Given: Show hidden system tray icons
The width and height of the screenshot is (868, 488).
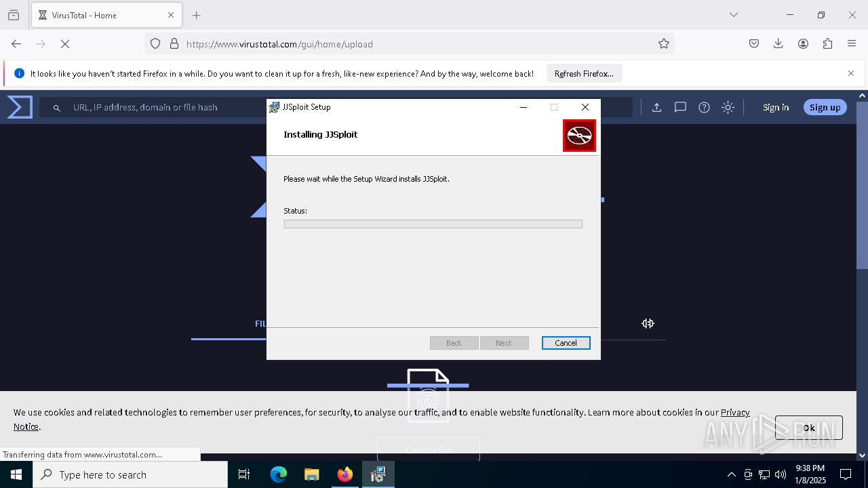Looking at the screenshot, I should coord(731,474).
